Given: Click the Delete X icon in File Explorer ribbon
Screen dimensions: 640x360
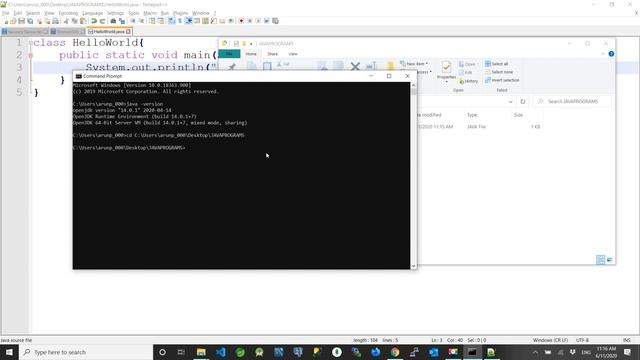Looking at the screenshot, I should (x=355, y=67).
